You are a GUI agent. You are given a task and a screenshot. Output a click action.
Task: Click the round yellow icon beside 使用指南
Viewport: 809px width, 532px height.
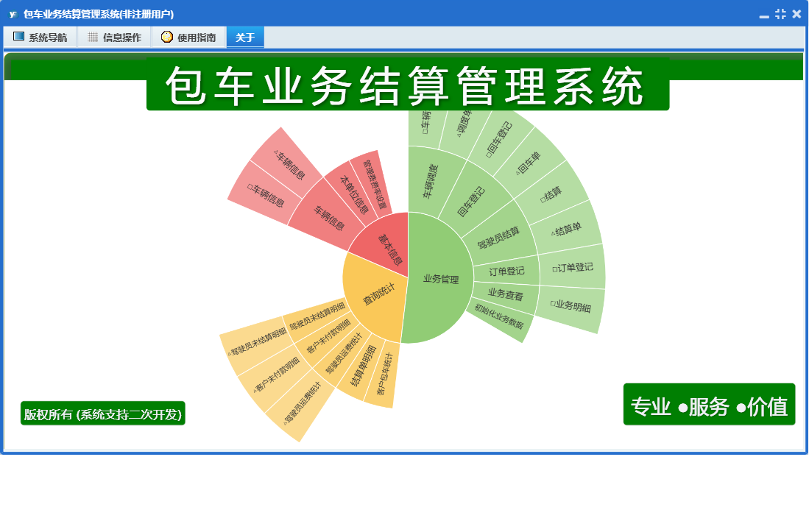(166, 37)
